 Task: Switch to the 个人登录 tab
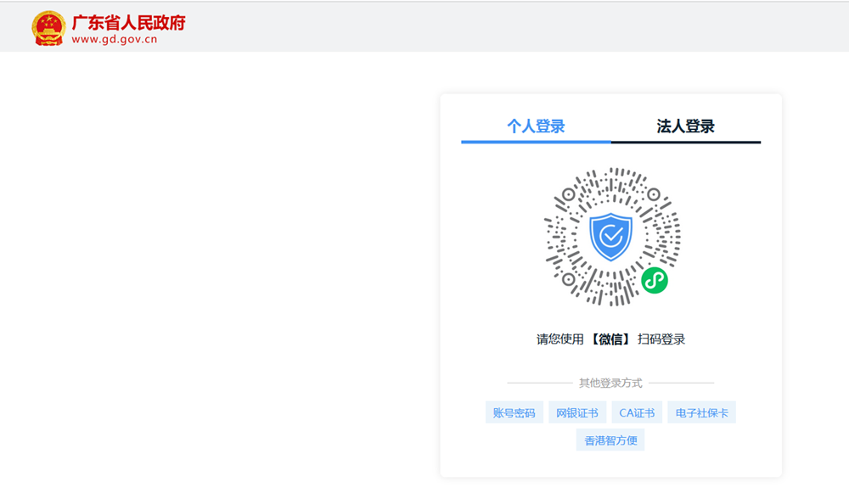[x=536, y=126]
